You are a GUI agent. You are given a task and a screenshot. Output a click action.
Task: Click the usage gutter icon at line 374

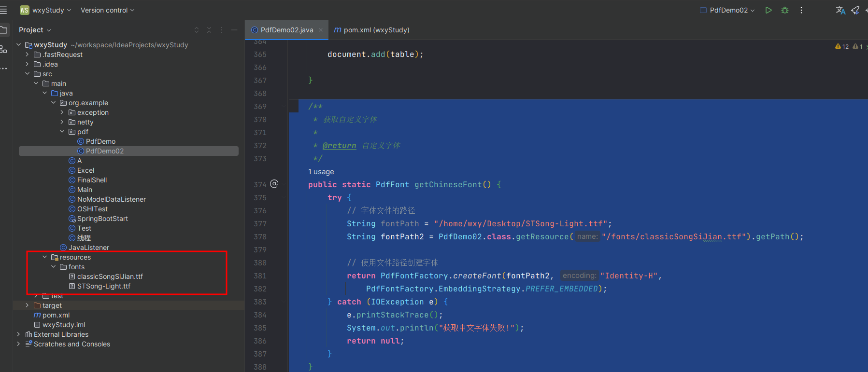pos(274,184)
